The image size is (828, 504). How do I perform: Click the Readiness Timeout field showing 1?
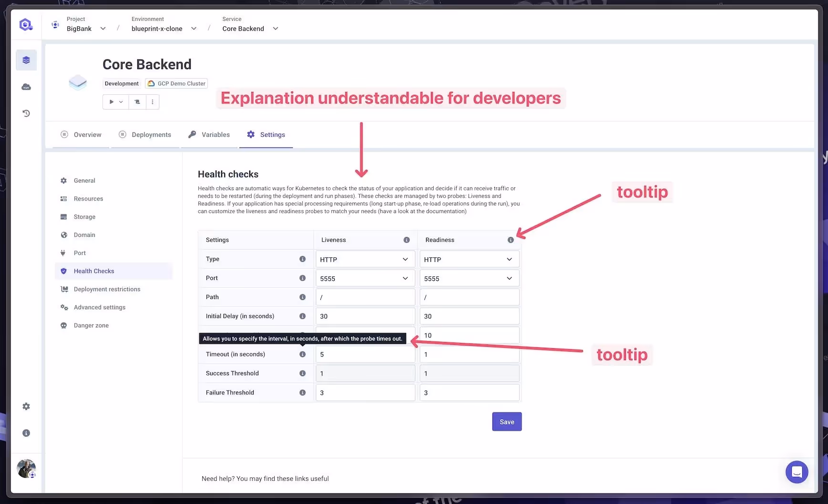click(470, 354)
